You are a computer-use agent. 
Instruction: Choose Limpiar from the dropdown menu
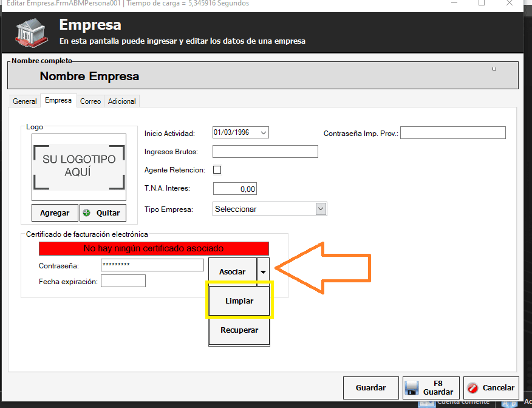[239, 301]
